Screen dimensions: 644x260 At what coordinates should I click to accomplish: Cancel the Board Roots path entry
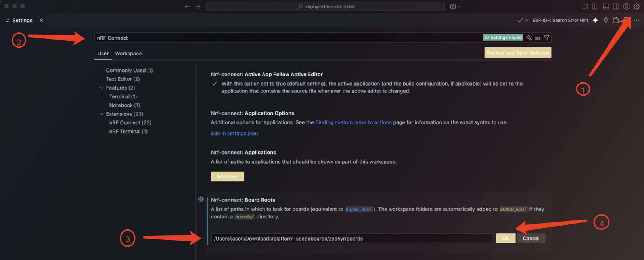531,238
